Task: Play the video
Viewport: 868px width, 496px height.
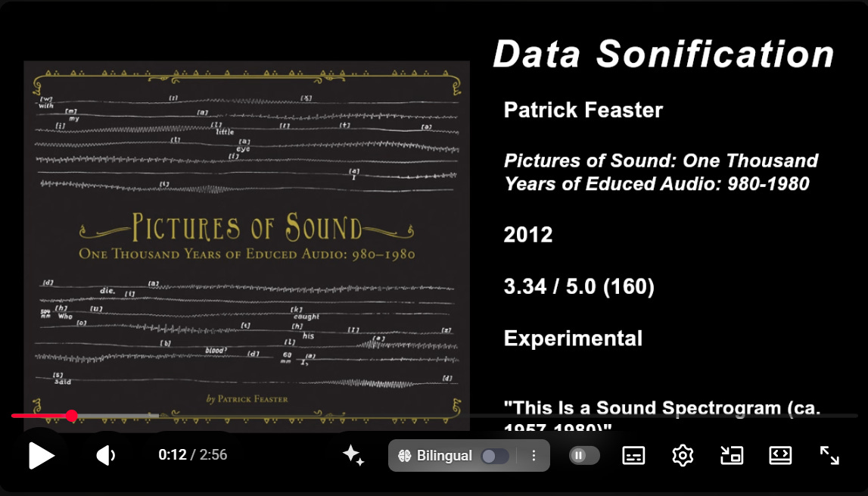Action: tap(42, 456)
